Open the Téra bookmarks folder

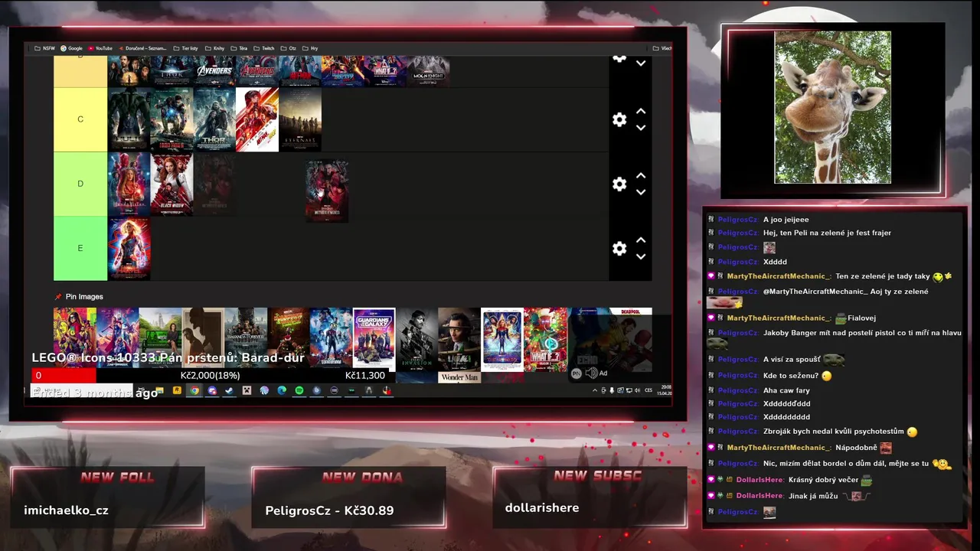click(239, 48)
